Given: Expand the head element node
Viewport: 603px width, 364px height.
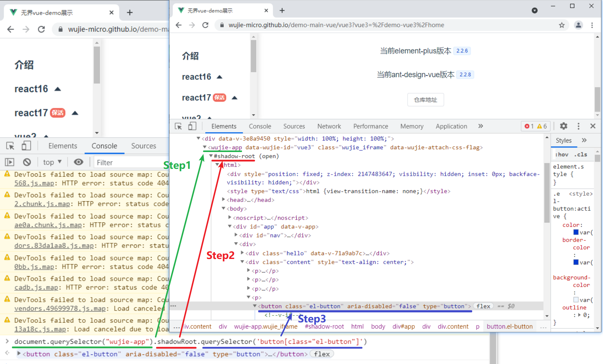Looking at the screenshot, I should (x=224, y=199).
